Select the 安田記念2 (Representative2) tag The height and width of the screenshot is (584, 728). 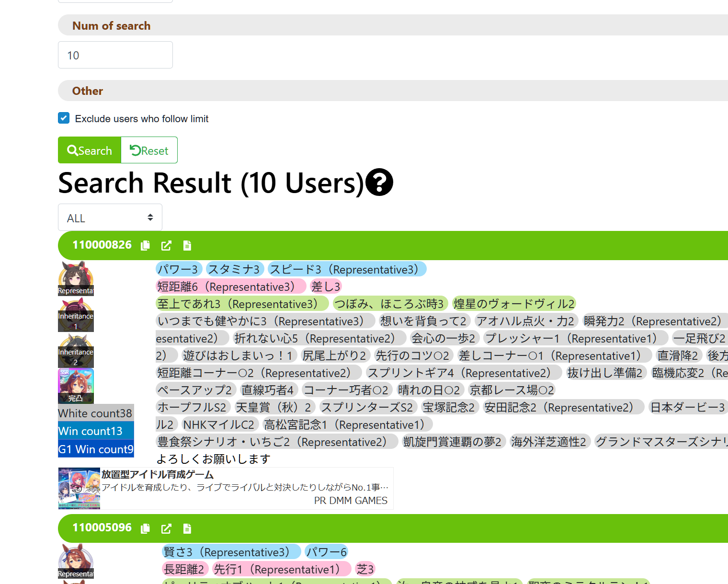click(564, 407)
